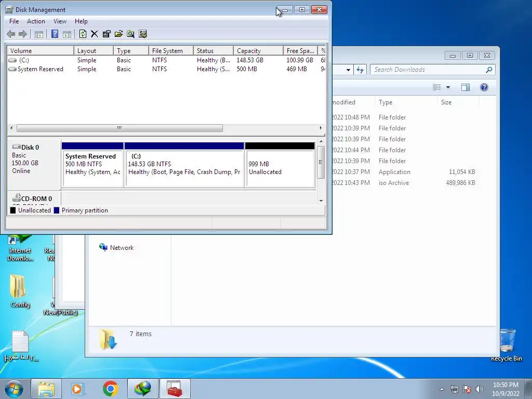Click the volume list scroll-right arrow
This screenshot has height=399, width=532.
pos(321,128)
